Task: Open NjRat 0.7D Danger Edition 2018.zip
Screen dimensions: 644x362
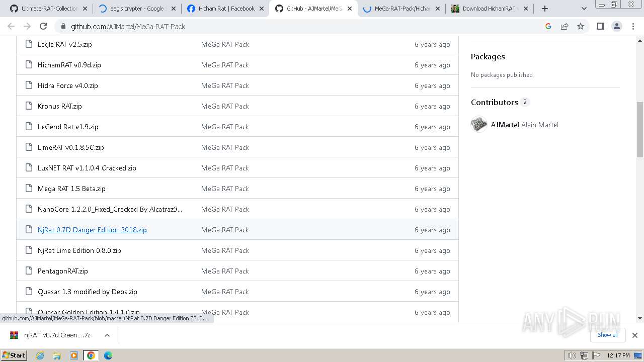Action: click(x=92, y=230)
